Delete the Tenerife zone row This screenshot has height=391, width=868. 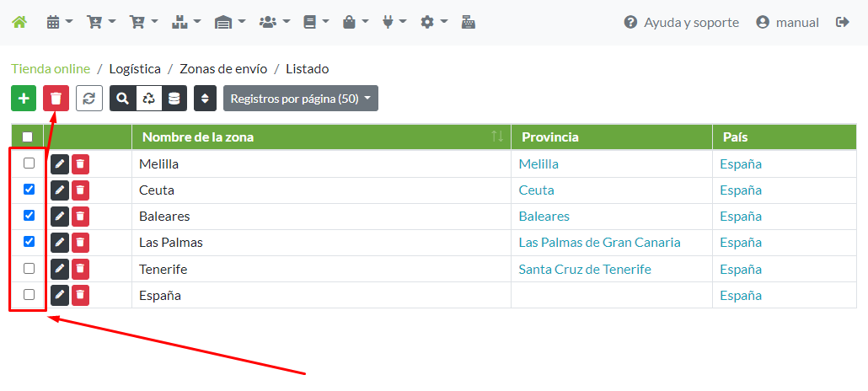[x=80, y=269]
